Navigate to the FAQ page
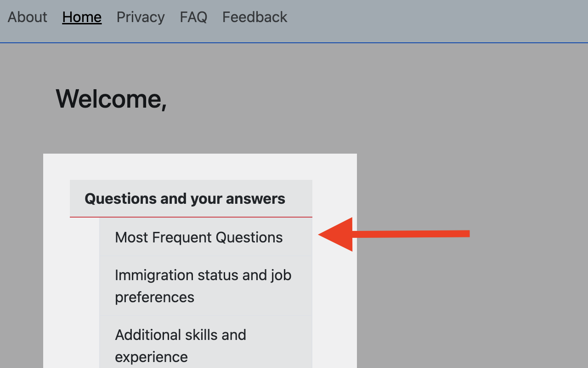 [193, 17]
